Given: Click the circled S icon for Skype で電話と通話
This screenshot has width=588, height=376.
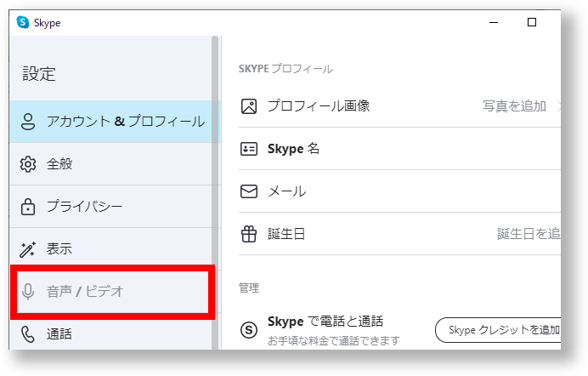Looking at the screenshot, I should coord(249,330).
